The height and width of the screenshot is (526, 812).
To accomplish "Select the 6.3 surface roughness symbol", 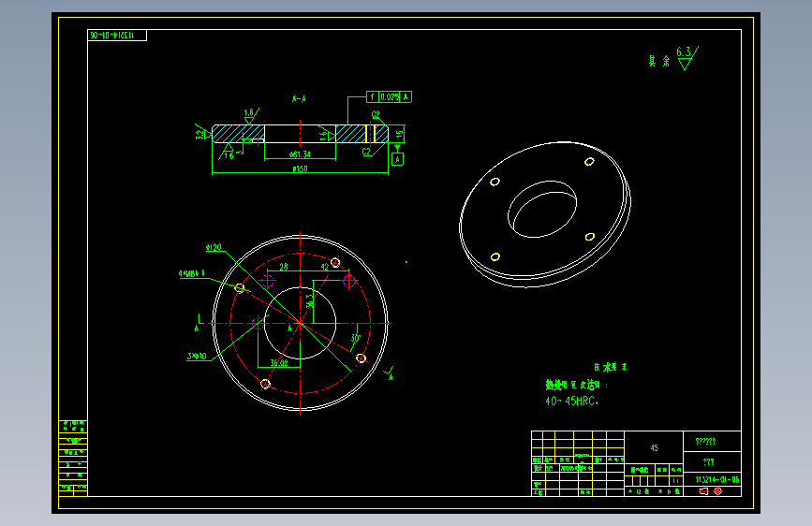I will coord(687,56).
